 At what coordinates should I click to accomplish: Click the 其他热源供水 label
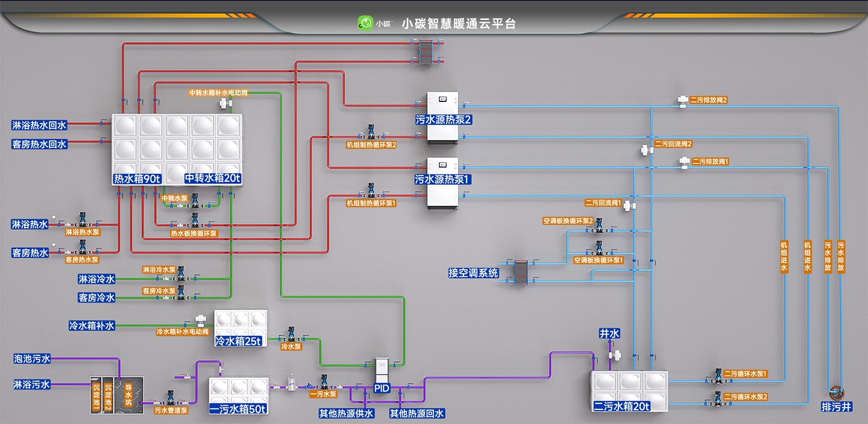(x=347, y=413)
